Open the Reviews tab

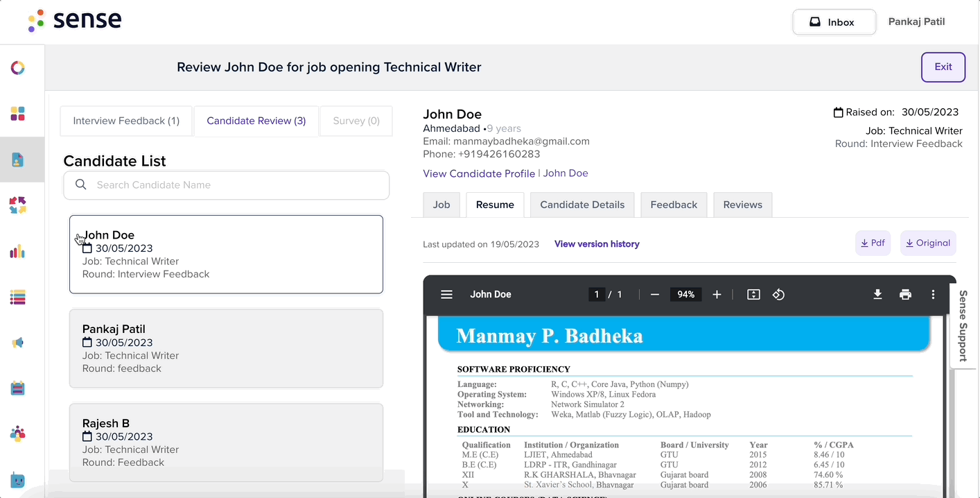pyautogui.click(x=743, y=205)
